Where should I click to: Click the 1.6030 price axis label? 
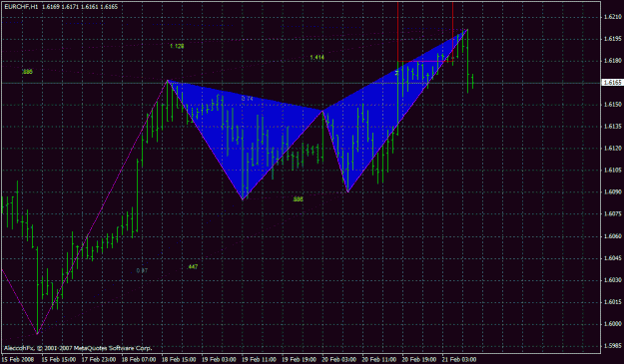click(x=612, y=280)
